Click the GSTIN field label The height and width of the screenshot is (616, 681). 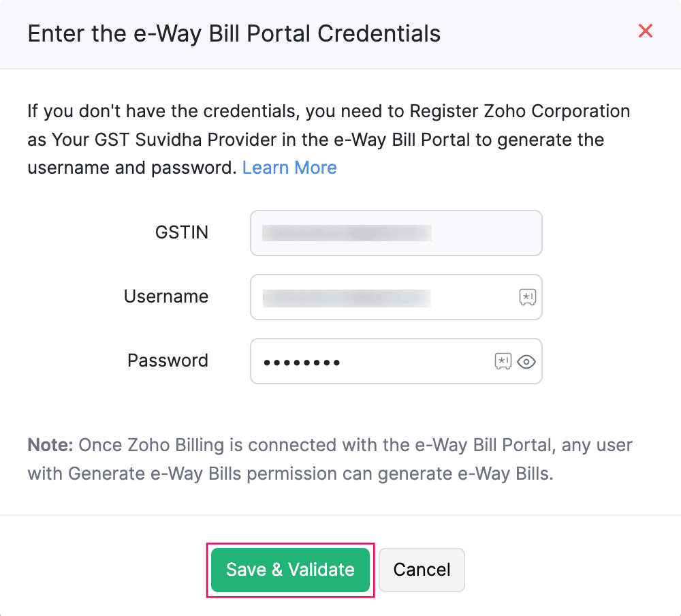[182, 232]
